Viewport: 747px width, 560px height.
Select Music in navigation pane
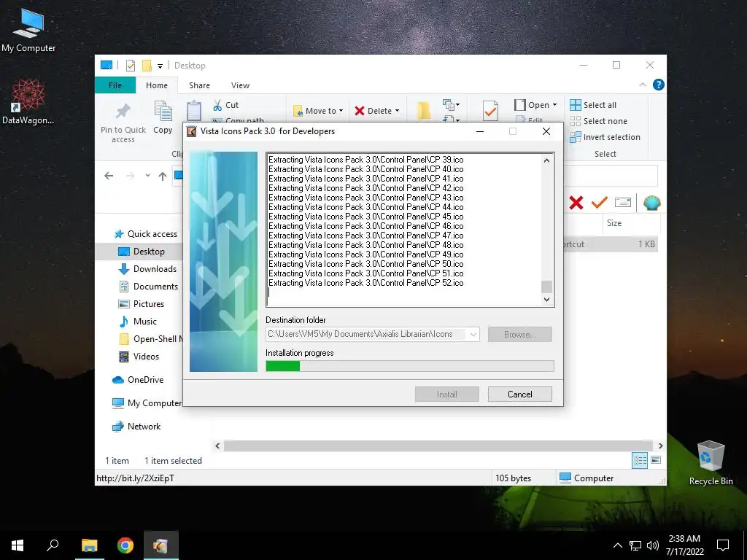click(137, 322)
